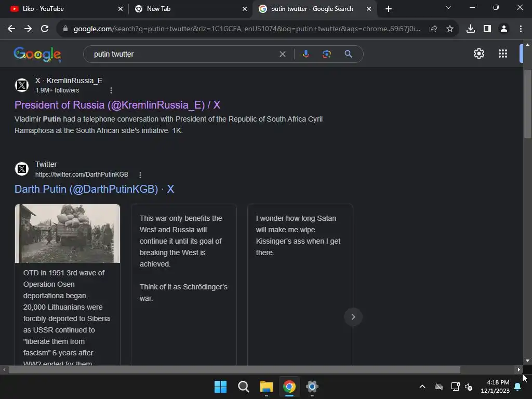Share this page from the address bar

433,29
